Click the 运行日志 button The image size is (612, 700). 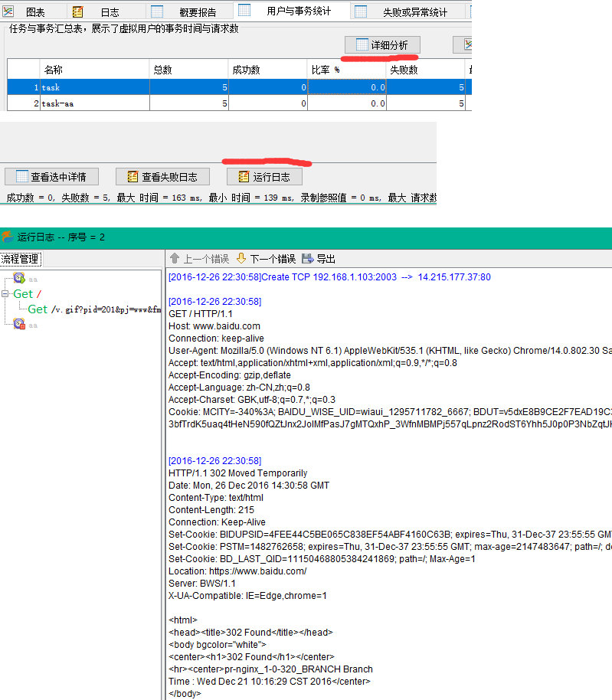coord(263,177)
